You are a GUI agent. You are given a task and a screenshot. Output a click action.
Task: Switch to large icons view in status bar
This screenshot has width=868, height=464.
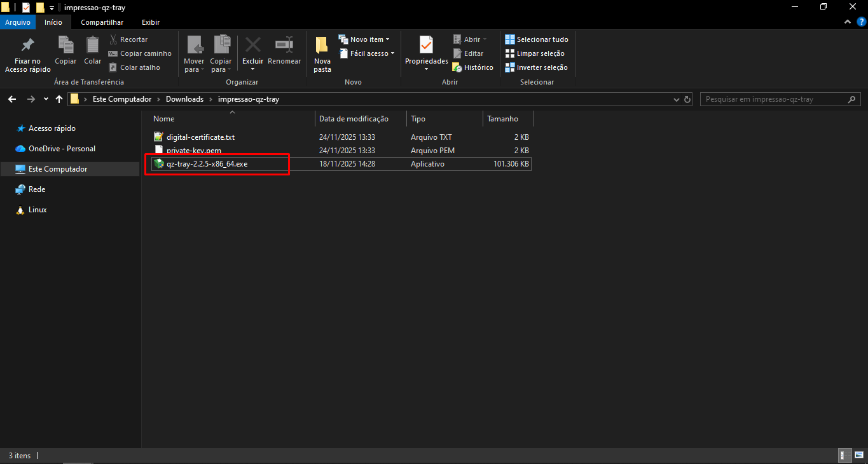click(x=858, y=455)
